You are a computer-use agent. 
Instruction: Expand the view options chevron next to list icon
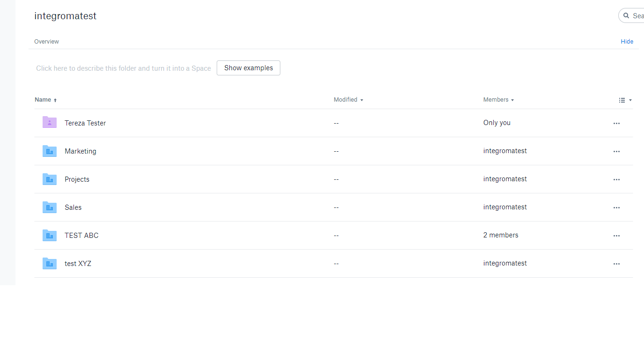[x=630, y=100]
